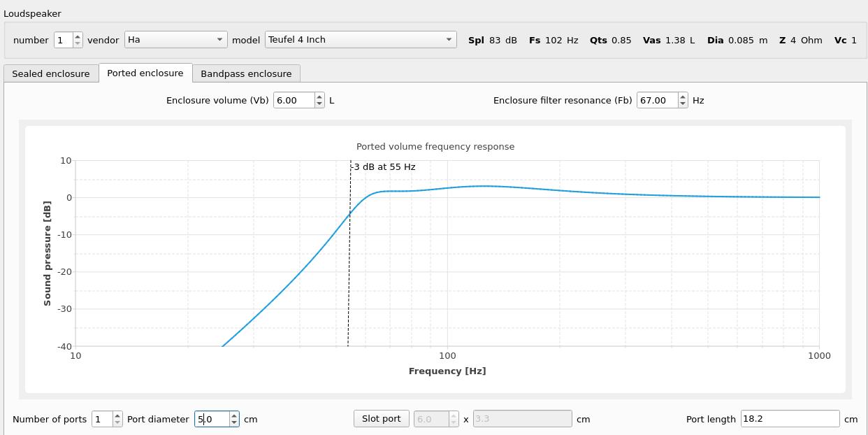868x435 pixels.
Task: Open the Bandpass enclosure tab
Action: tap(246, 73)
